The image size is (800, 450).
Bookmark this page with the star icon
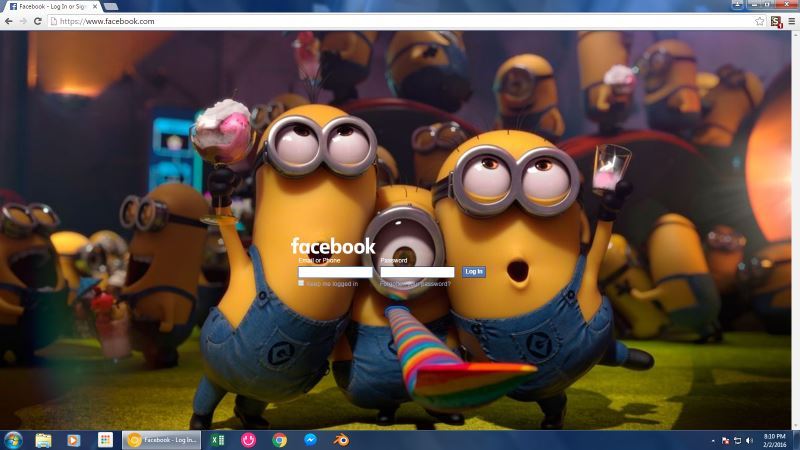pos(760,21)
